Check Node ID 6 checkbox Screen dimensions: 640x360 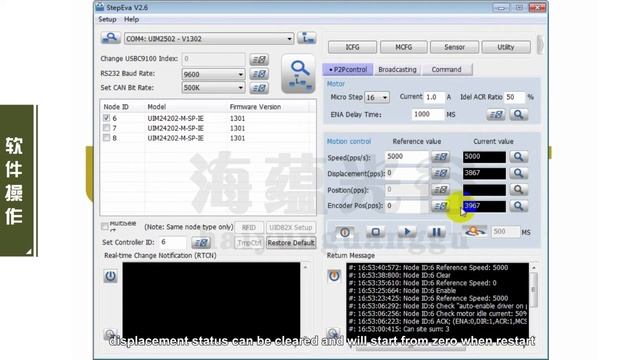(107, 118)
